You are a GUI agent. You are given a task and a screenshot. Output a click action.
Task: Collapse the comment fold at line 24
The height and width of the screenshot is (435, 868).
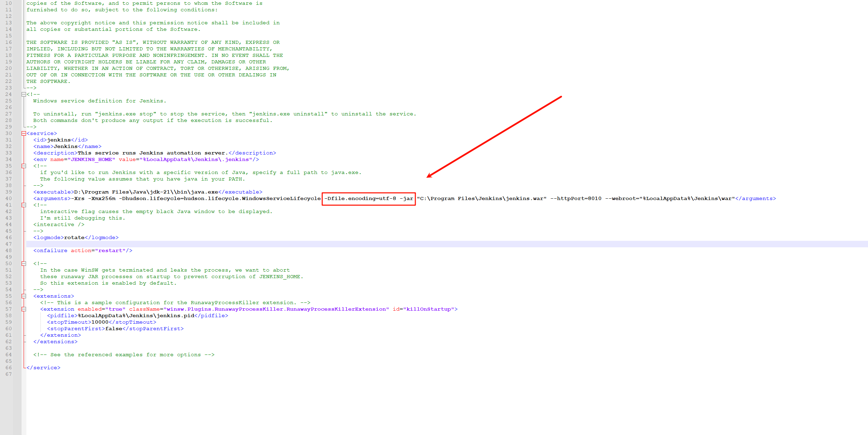pos(24,95)
